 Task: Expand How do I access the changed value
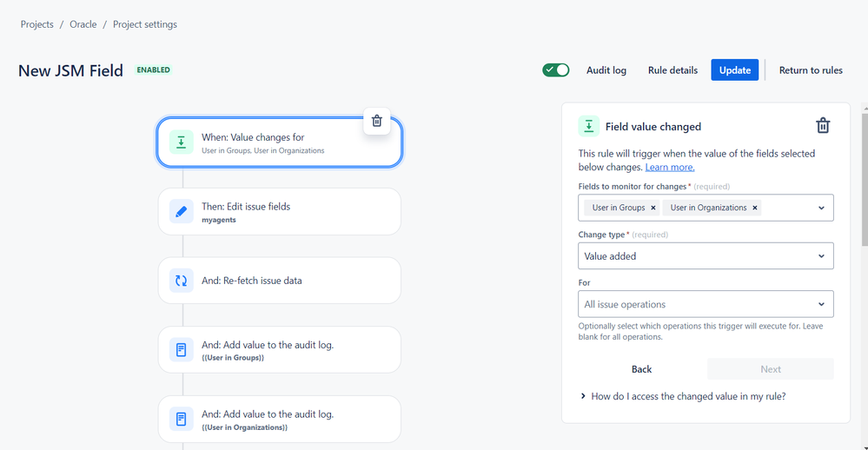click(x=683, y=396)
